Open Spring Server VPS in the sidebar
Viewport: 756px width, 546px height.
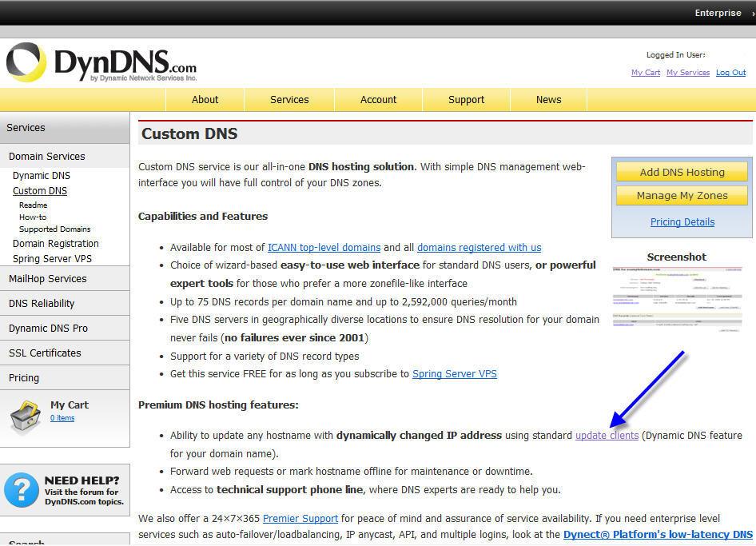(x=52, y=258)
